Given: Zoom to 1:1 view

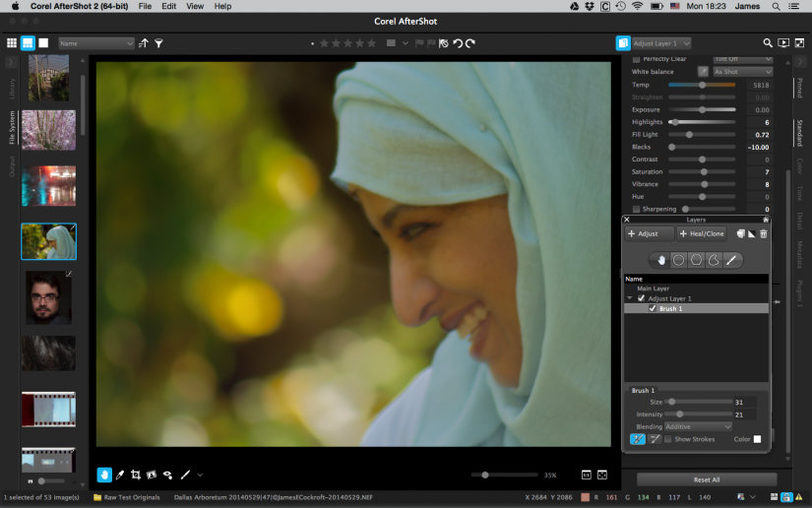Looking at the screenshot, I should click(x=587, y=475).
